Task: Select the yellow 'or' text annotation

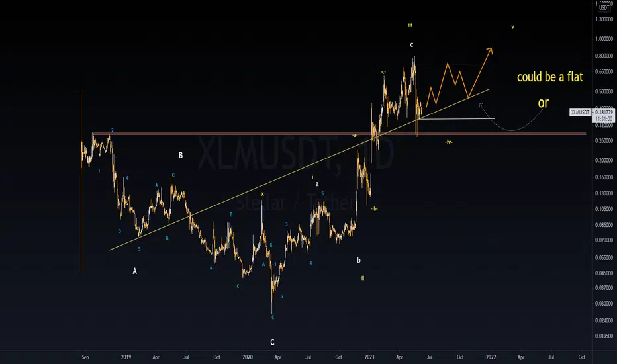Action: (x=543, y=103)
